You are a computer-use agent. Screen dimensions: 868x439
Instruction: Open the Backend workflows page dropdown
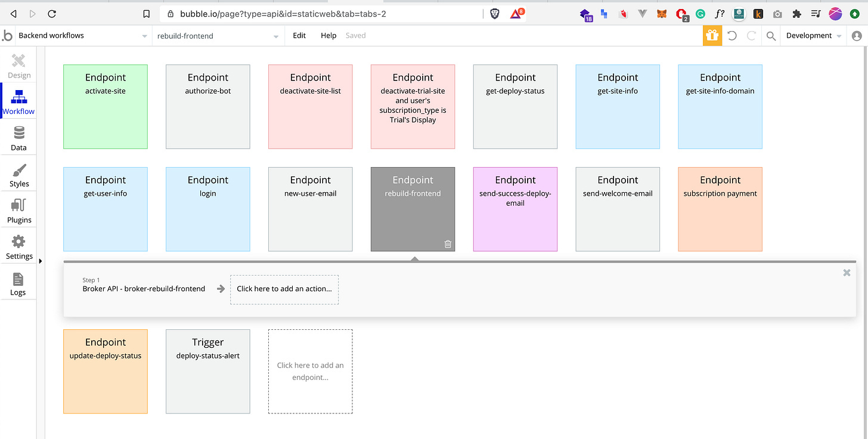(144, 35)
